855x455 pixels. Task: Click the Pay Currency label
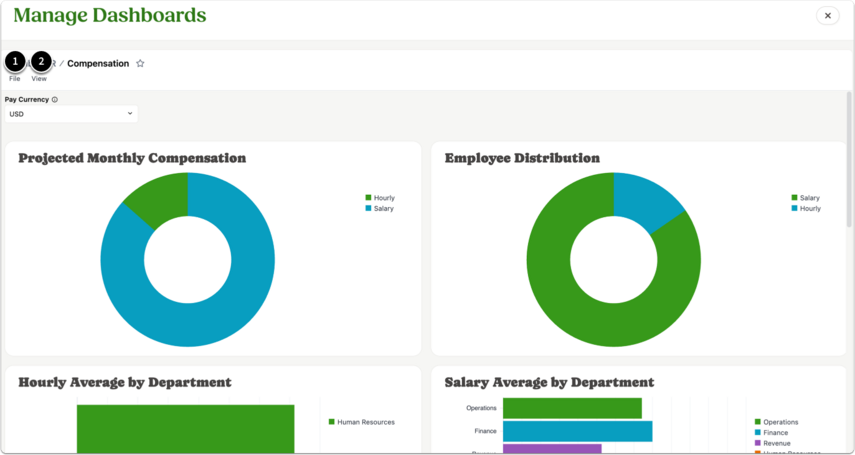(x=27, y=100)
